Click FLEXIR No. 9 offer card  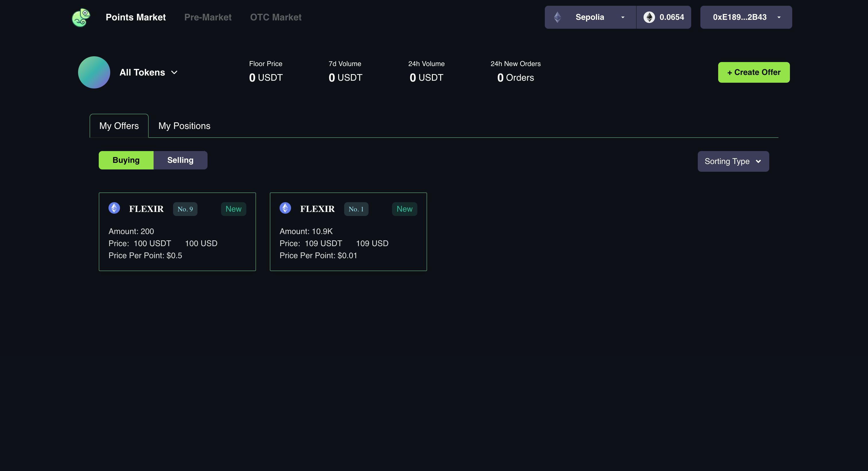[x=177, y=231]
